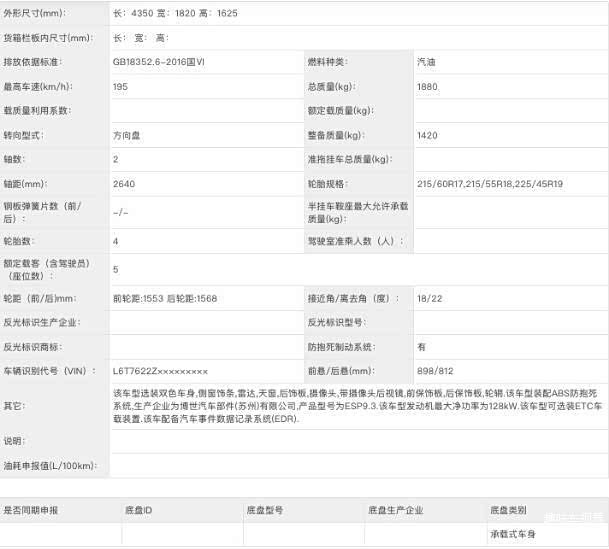Image resolution: width=609 pixels, height=549 pixels.
Task: Click the 前悬/后悬 value 898/812
Action: pos(436,372)
